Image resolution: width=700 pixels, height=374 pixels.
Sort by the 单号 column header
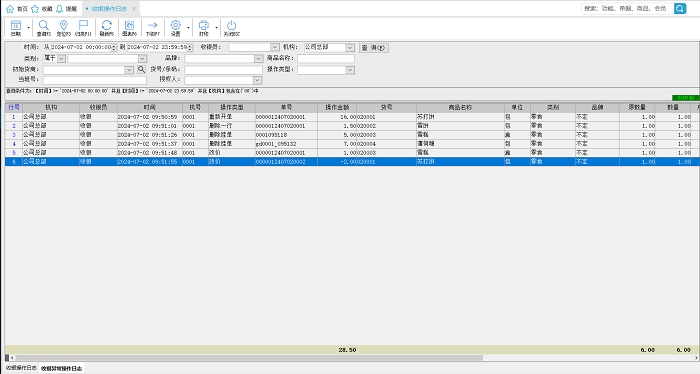pos(286,108)
